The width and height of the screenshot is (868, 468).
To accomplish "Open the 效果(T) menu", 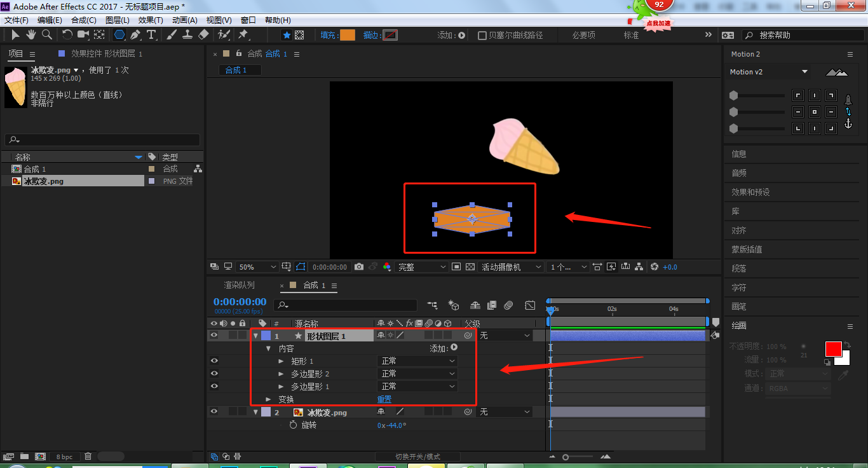I will [x=151, y=20].
